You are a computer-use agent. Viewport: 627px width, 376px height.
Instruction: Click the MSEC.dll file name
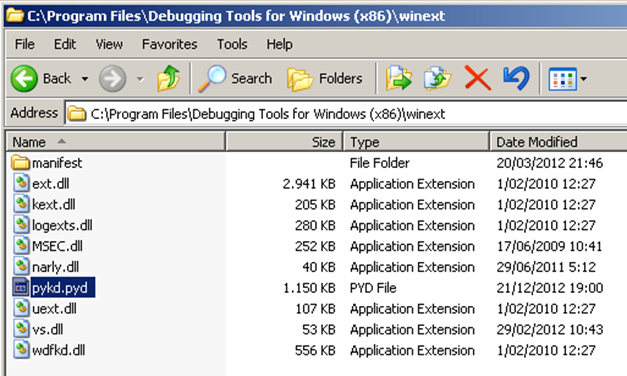click(57, 246)
